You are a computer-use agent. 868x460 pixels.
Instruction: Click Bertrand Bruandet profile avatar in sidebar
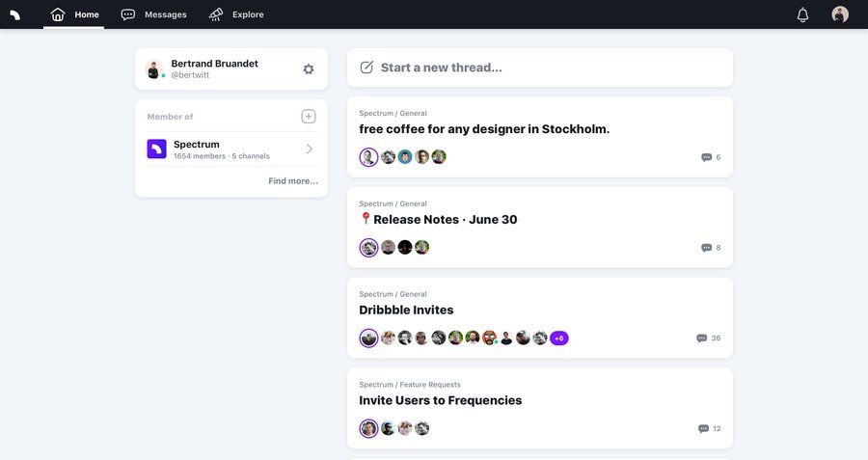(153, 69)
